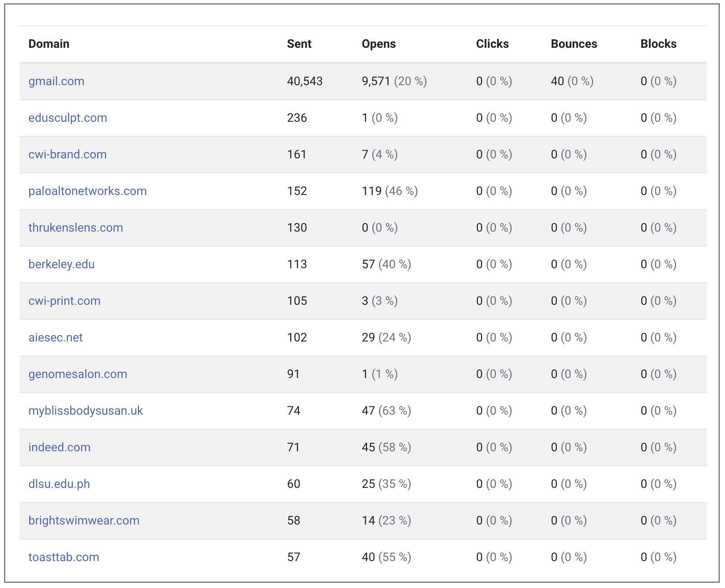Select the 25 (35 %) opens cell

click(x=386, y=484)
